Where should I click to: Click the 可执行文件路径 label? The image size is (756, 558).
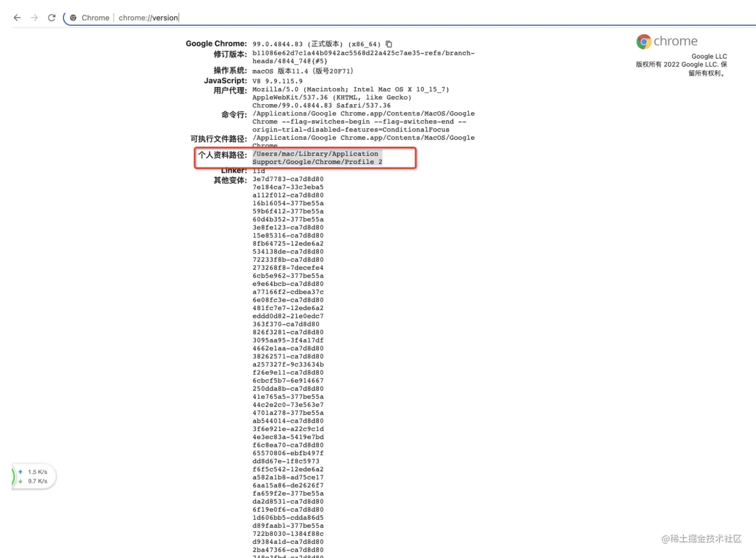point(218,138)
